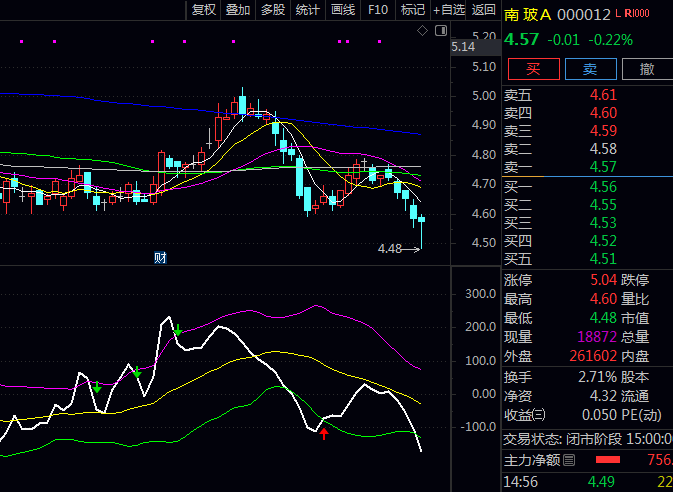The height and width of the screenshot is (492, 673).
Task: Select the 多股 multi-stock view
Action: pos(273,9)
